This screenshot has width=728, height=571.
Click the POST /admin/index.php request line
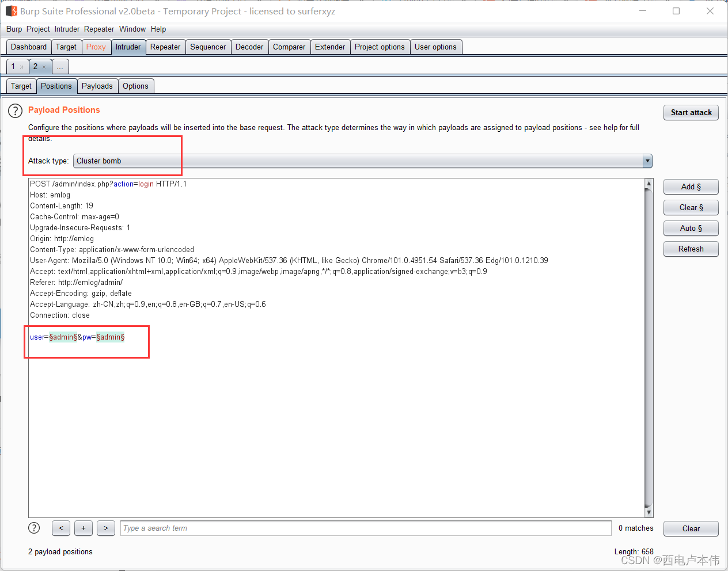pos(108,184)
